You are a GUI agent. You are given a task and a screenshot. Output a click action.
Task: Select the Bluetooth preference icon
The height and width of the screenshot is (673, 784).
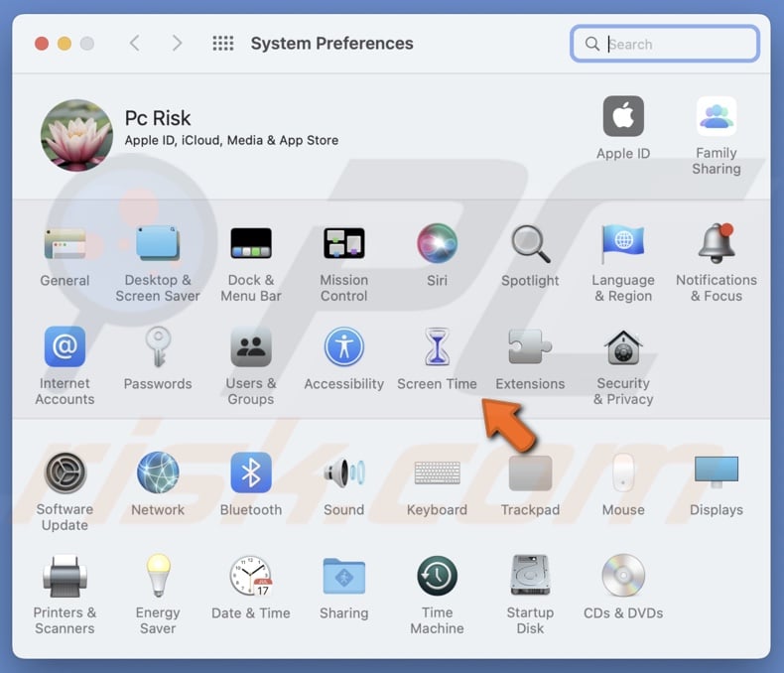click(x=251, y=473)
